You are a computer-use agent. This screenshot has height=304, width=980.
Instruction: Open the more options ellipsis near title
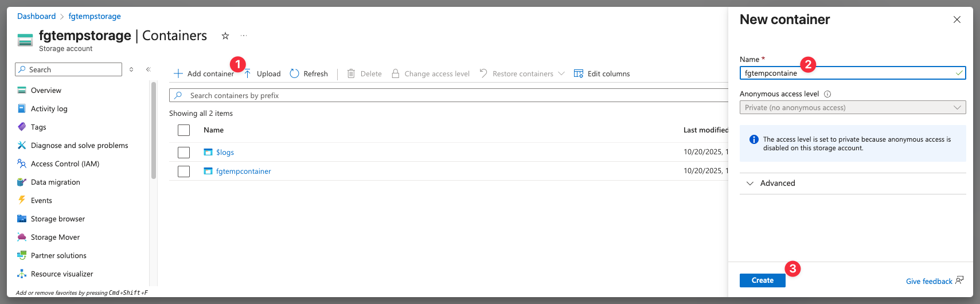pyautogui.click(x=244, y=36)
